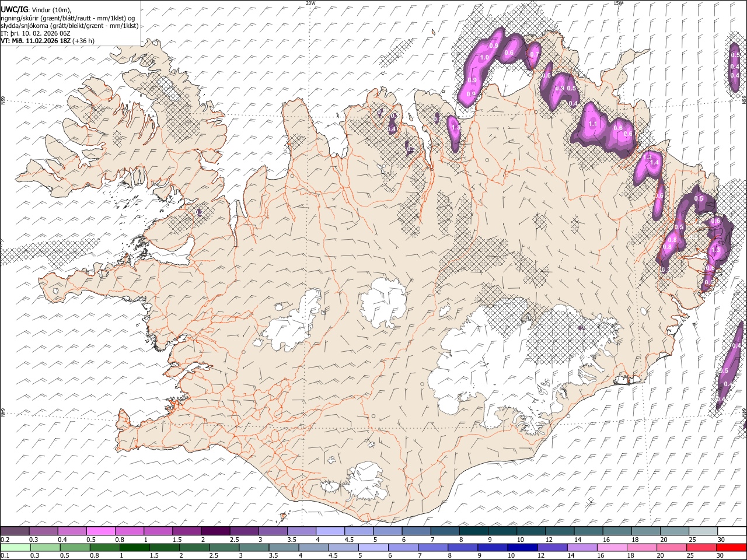The height and width of the screenshot is (560, 747).
Task: Click the 'VT: Mið. 11.02.2026 18Z' valid time
Action: pyautogui.click(x=36, y=41)
